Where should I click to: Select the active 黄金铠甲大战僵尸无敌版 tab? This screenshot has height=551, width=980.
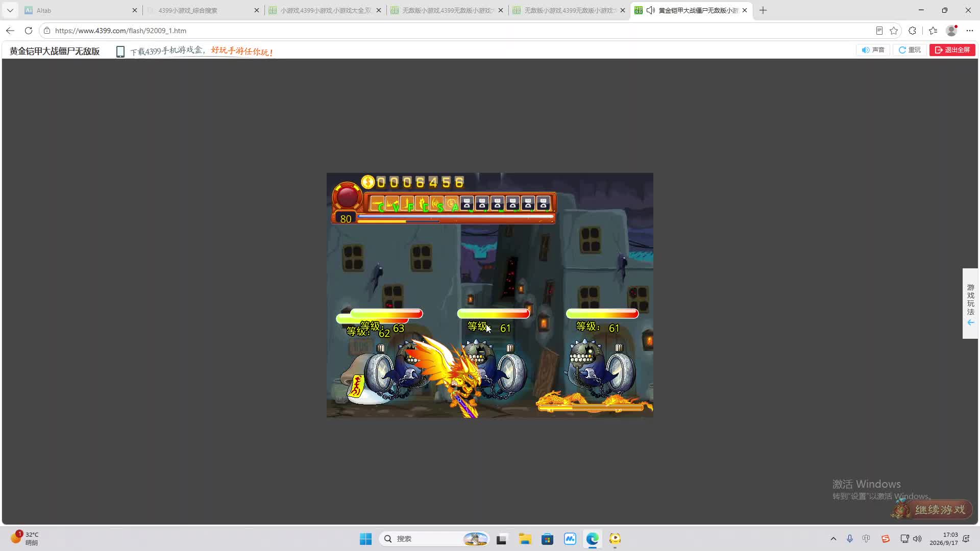pos(691,10)
